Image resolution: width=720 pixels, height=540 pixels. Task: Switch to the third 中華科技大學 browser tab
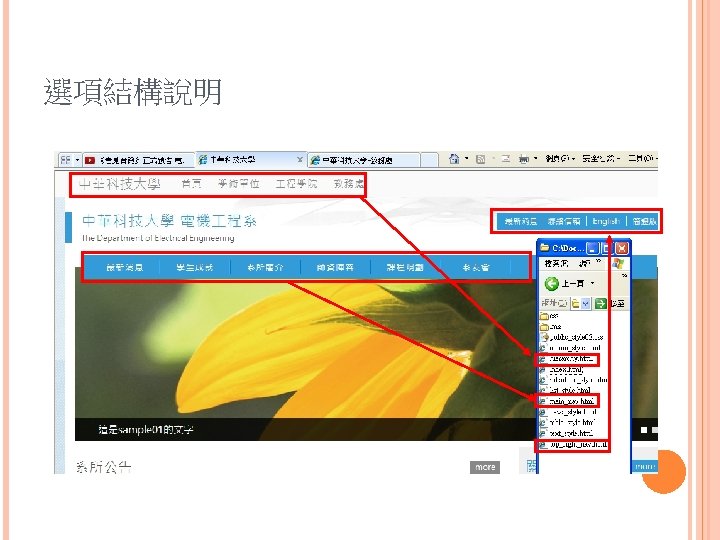(x=365, y=160)
